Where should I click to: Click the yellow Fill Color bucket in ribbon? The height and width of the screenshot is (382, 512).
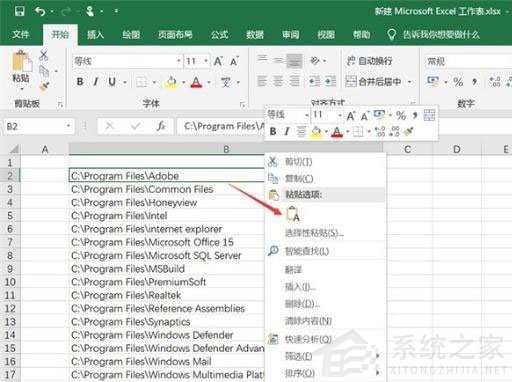(171, 82)
